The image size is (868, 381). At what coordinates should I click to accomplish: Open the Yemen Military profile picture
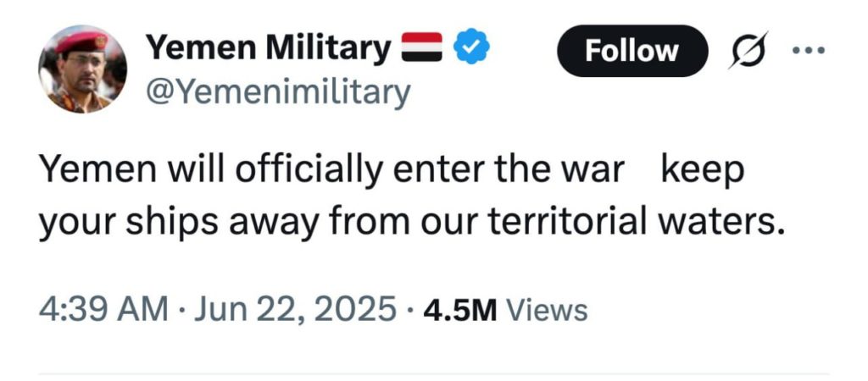(x=82, y=69)
